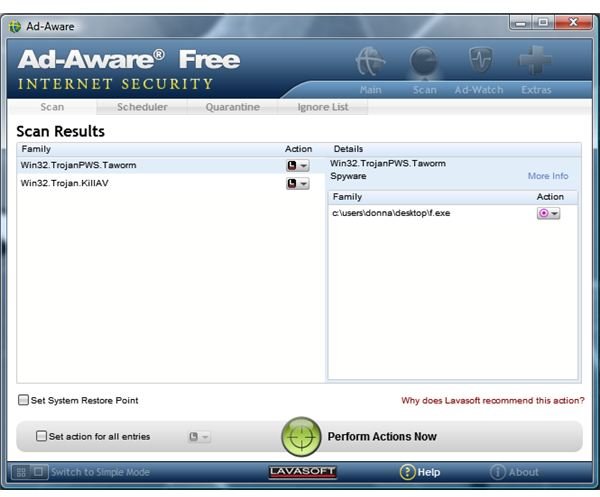The image size is (600, 497).
Task: Click Switch to Simple Mode text
Action: (x=100, y=472)
